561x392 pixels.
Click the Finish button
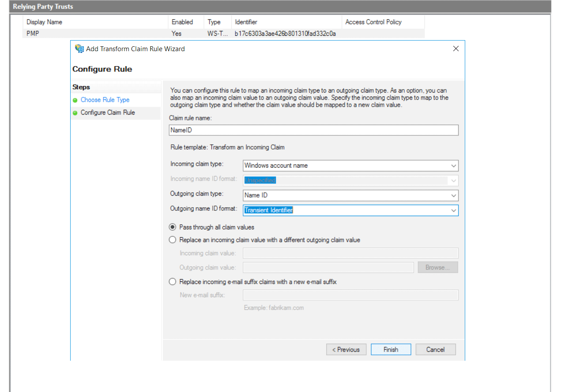point(391,349)
